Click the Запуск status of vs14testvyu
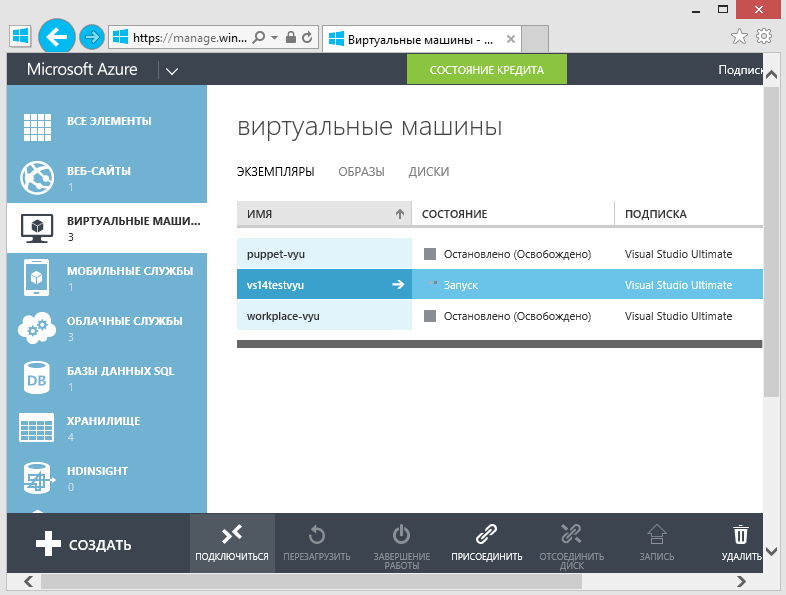The height and width of the screenshot is (595, 786). (x=461, y=285)
